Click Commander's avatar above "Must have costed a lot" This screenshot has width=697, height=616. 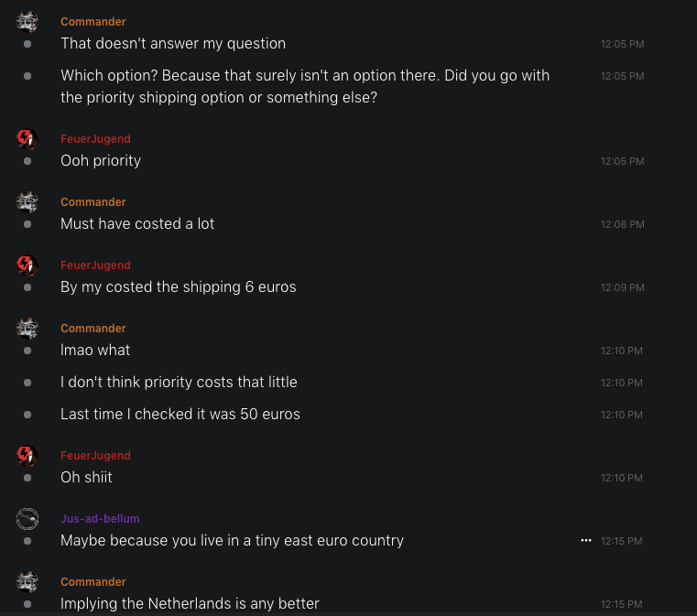click(x=27, y=202)
